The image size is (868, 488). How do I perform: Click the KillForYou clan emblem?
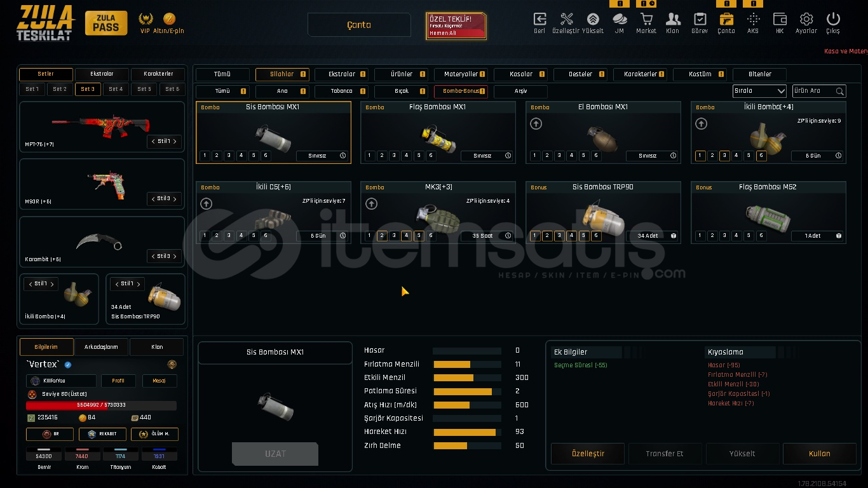tap(34, 381)
